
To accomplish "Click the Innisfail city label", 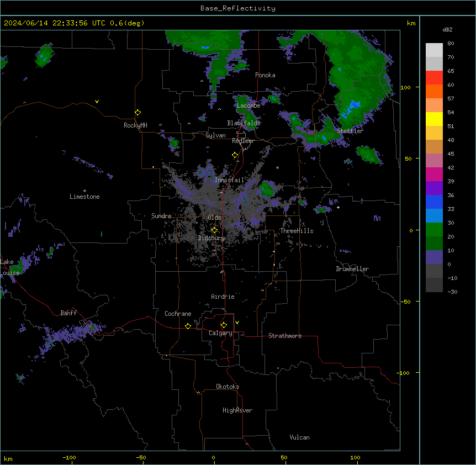I will 230,180.
